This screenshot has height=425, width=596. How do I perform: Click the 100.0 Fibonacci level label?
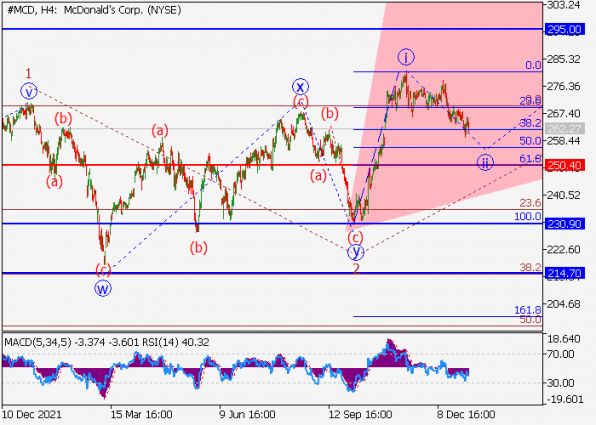point(528,217)
